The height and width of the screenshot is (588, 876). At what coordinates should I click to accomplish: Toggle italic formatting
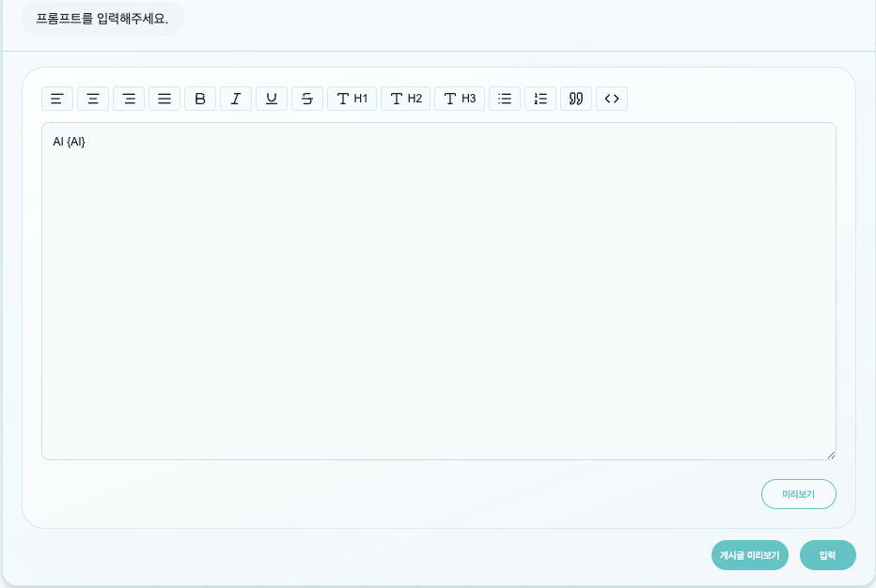tap(236, 99)
